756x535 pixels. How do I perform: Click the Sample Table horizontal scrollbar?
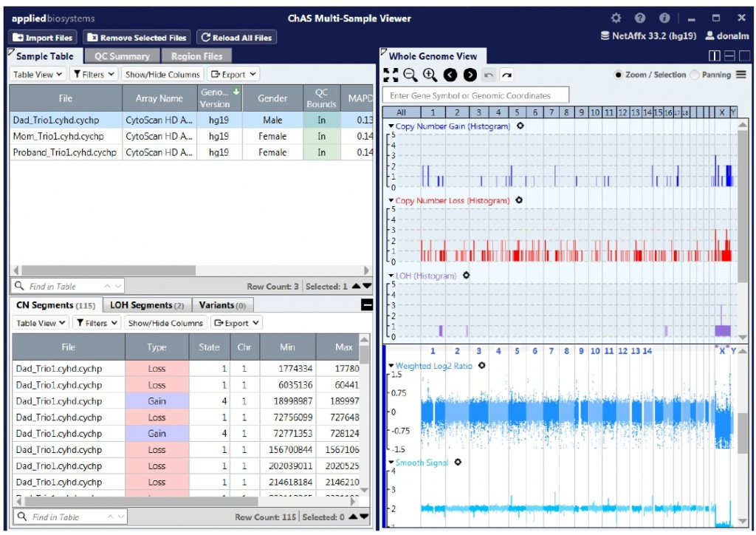(107, 270)
